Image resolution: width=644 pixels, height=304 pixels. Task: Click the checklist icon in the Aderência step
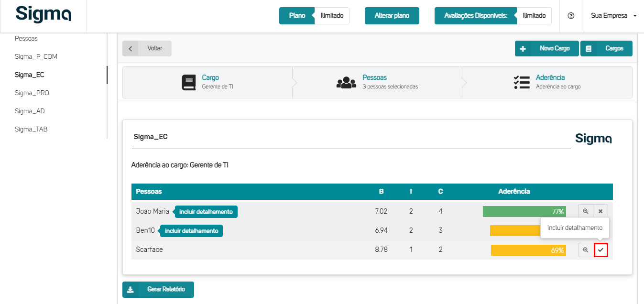coord(521,82)
